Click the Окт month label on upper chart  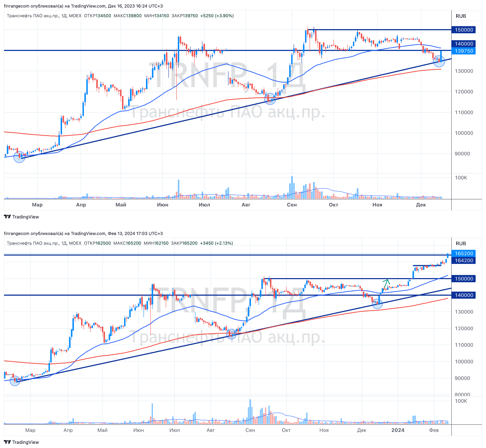tap(333, 205)
